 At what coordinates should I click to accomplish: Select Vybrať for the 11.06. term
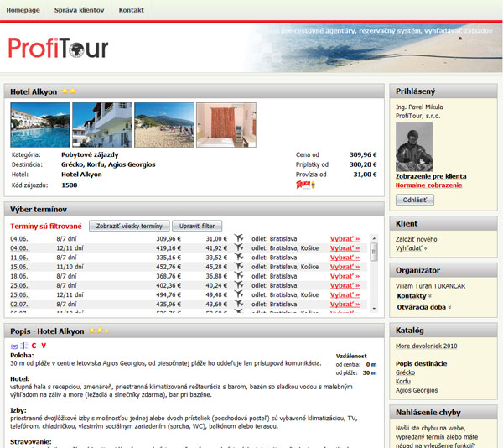pos(345,258)
